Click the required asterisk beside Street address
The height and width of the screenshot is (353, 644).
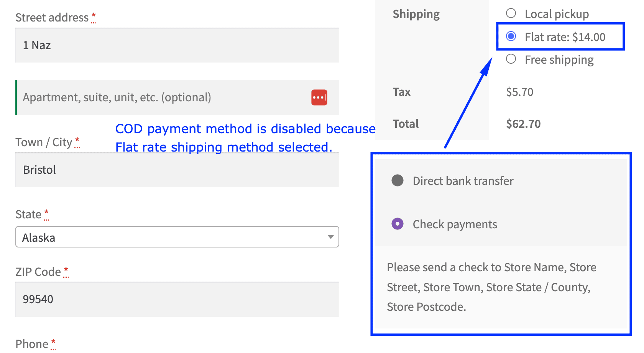click(93, 15)
